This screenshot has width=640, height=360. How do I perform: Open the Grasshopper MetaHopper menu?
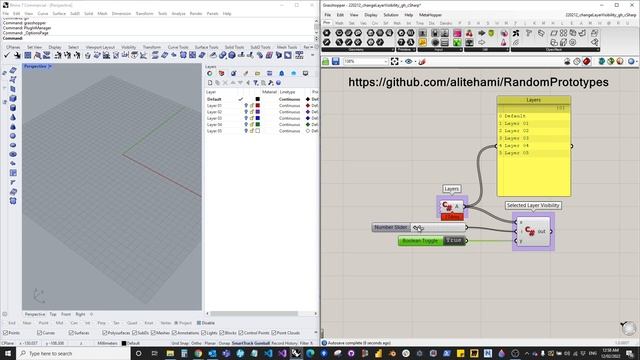430,15
